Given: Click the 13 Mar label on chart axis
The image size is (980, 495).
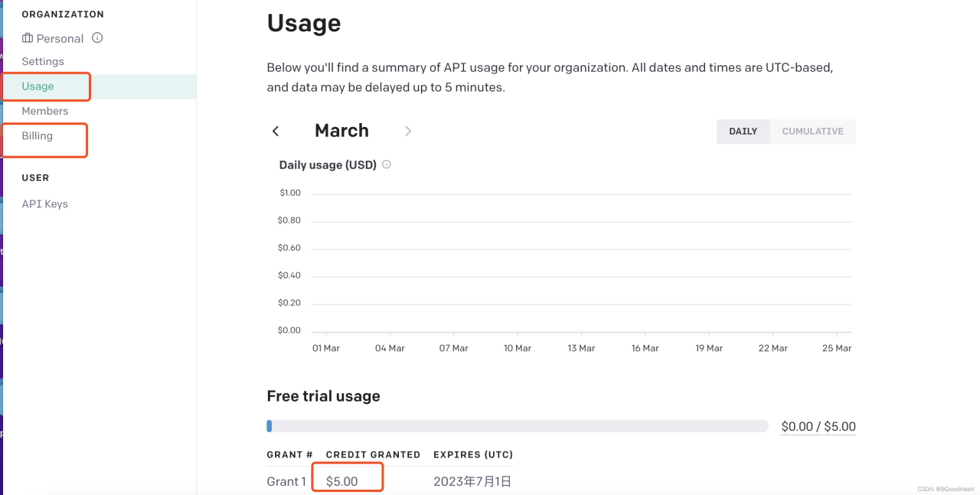Looking at the screenshot, I should (581, 348).
